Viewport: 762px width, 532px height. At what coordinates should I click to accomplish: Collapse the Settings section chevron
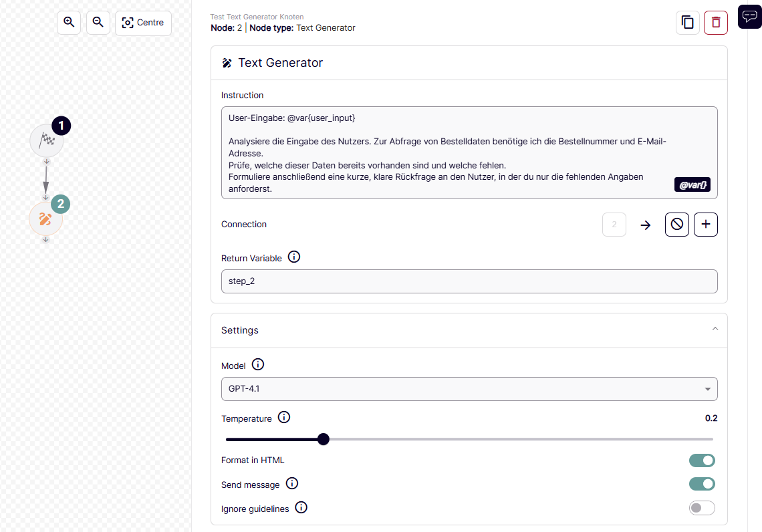pos(715,329)
